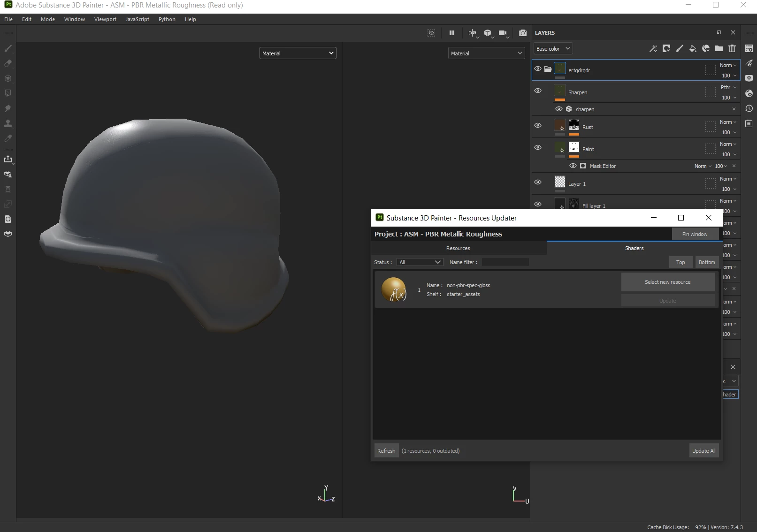The width and height of the screenshot is (757, 532).
Task: Toggle visibility of Layer 1
Action: pos(538,182)
